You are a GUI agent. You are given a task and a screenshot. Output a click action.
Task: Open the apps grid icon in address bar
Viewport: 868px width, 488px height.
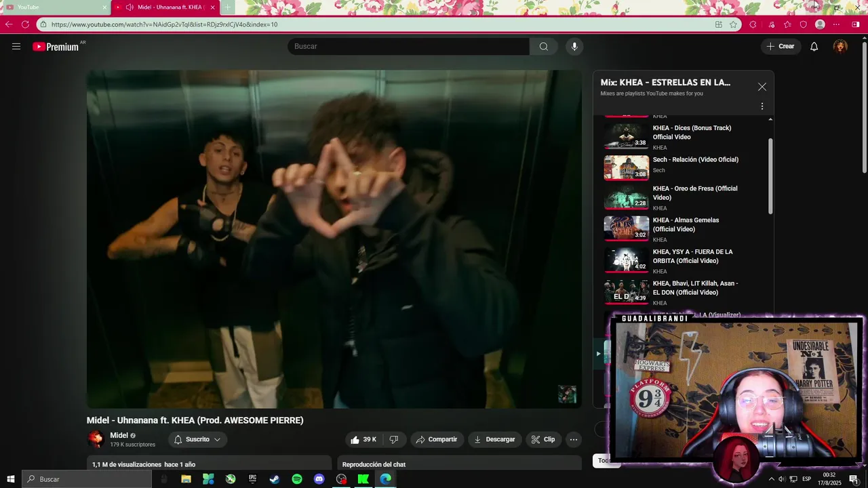(x=718, y=24)
